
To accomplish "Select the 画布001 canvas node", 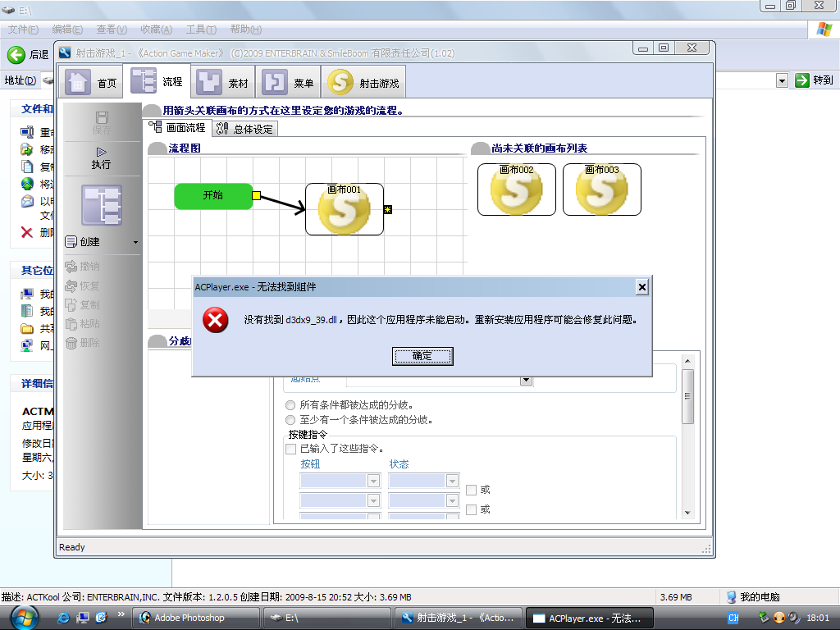I will (345, 209).
